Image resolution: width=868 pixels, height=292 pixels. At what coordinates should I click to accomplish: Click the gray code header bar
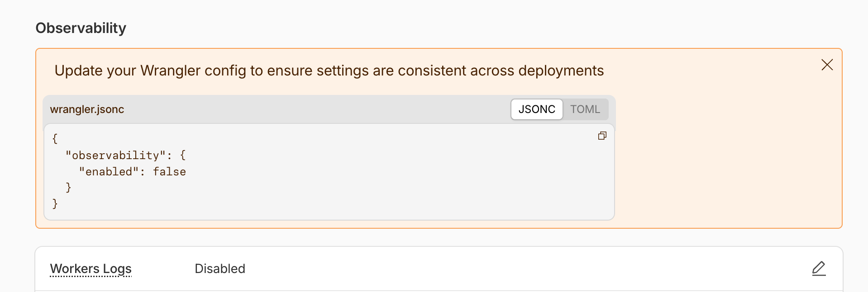tap(317, 109)
